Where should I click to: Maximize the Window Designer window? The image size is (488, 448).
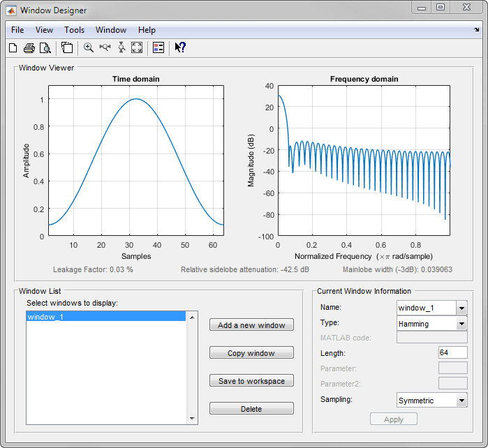pos(441,8)
